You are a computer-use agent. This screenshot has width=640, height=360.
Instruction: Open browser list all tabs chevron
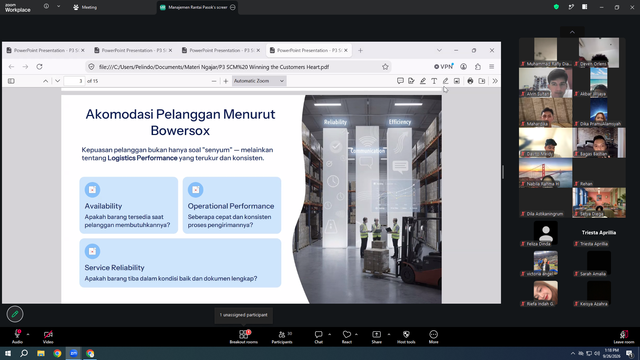pyautogui.click(x=439, y=50)
